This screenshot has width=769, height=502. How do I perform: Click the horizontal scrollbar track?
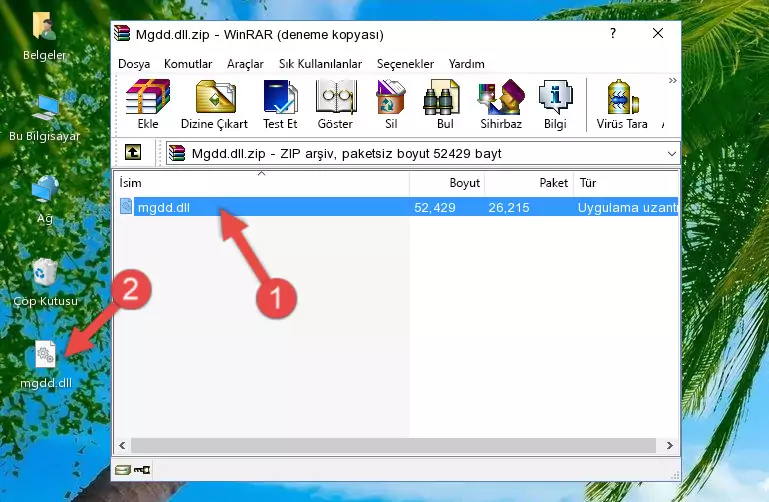[393, 446]
